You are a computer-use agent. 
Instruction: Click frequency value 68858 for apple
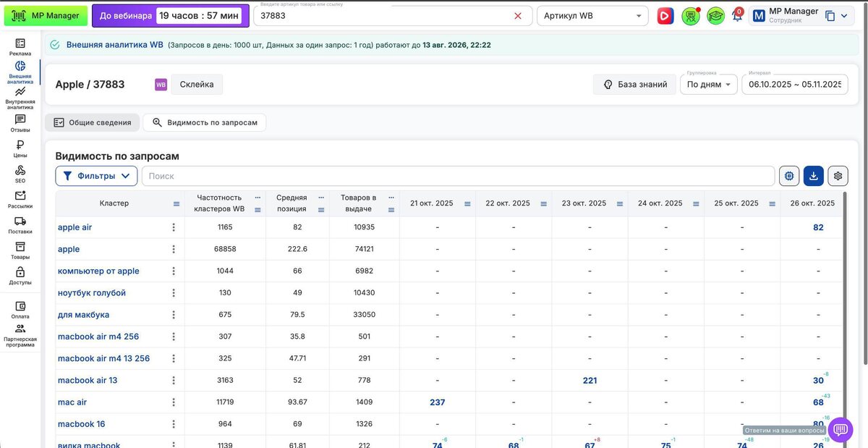pyautogui.click(x=225, y=249)
